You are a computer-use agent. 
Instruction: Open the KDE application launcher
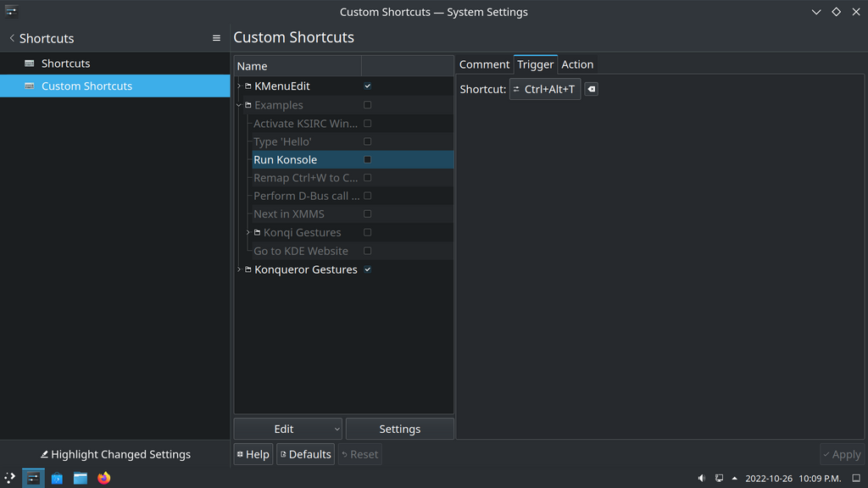(x=10, y=478)
